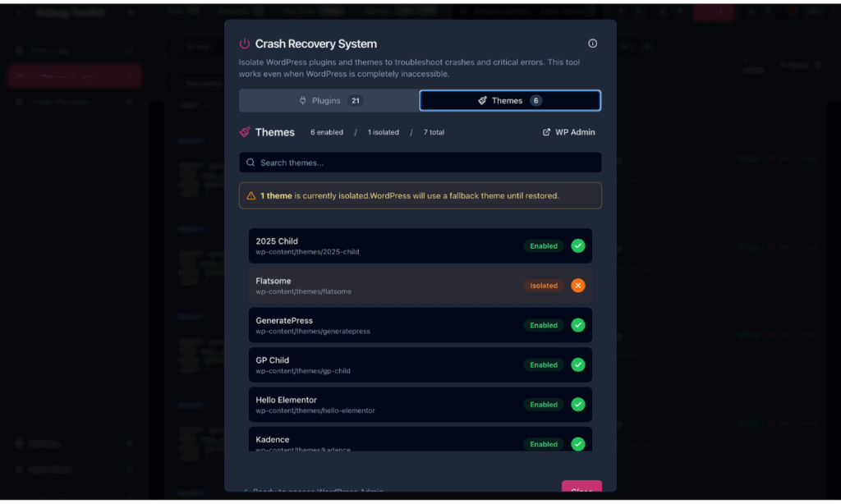
Task: Click the Flatsome theme name
Action: coord(273,281)
